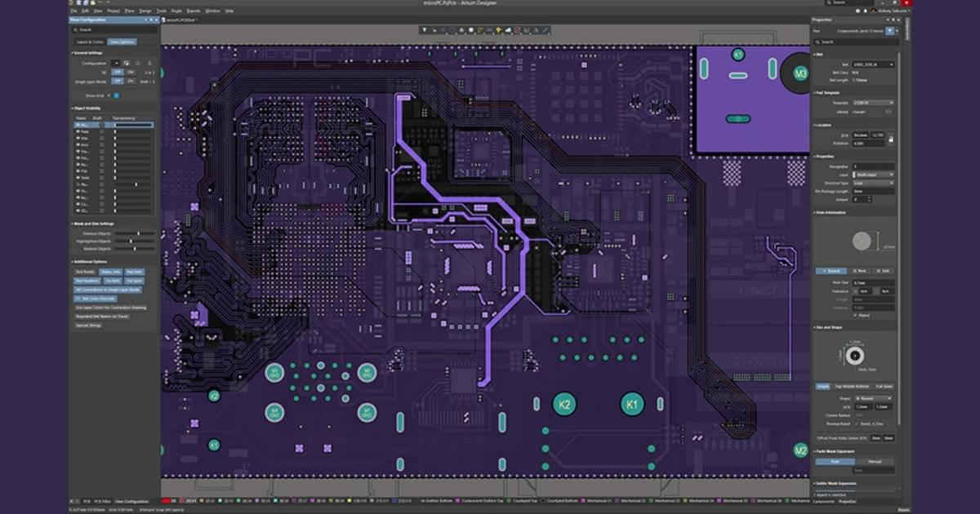Click the user avatar icon at top right
This screenshot has height=514, width=980.
click(x=873, y=11)
